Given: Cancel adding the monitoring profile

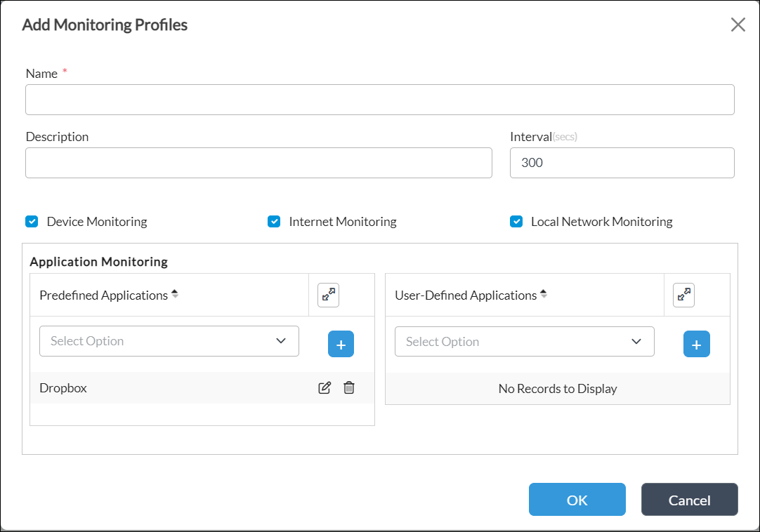Looking at the screenshot, I should click(x=689, y=500).
